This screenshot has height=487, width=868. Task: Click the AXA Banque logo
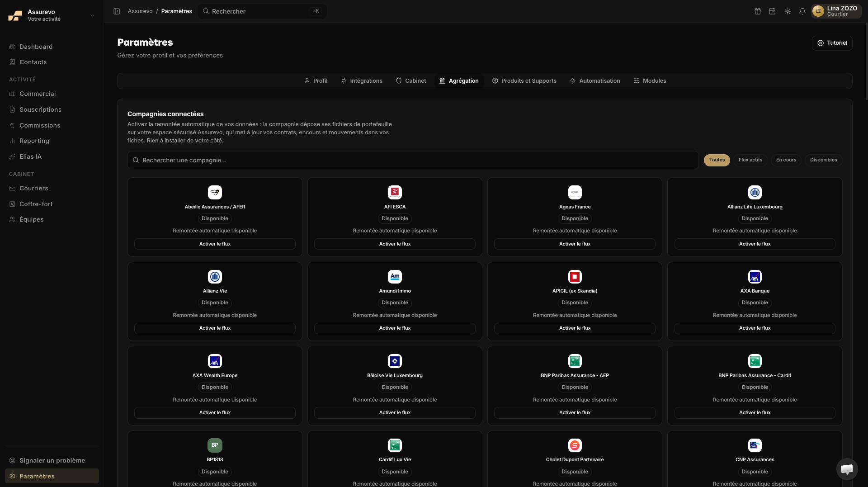[x=755, y=276]
